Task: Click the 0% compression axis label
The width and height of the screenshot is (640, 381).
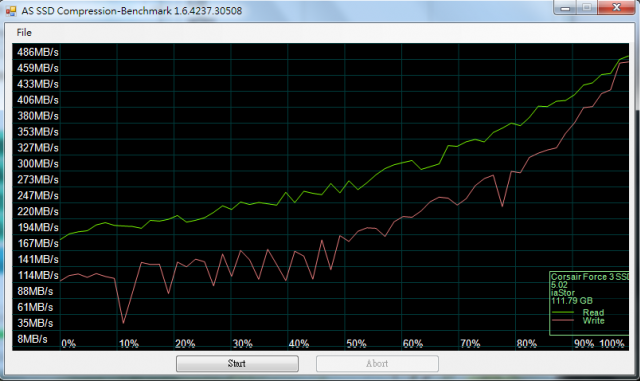Action: [69, 344]
